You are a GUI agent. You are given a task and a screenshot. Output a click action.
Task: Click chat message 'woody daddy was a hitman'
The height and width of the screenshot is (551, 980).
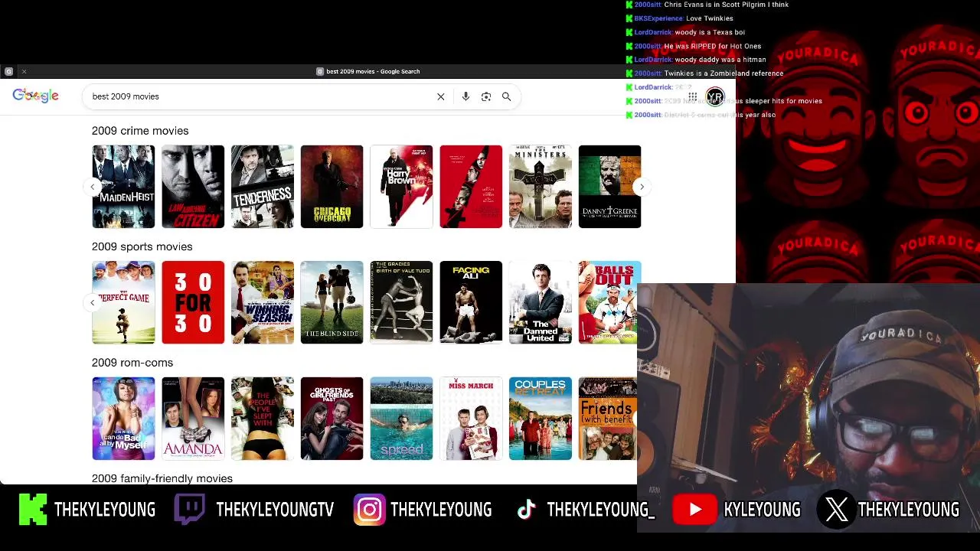point(720,60)
